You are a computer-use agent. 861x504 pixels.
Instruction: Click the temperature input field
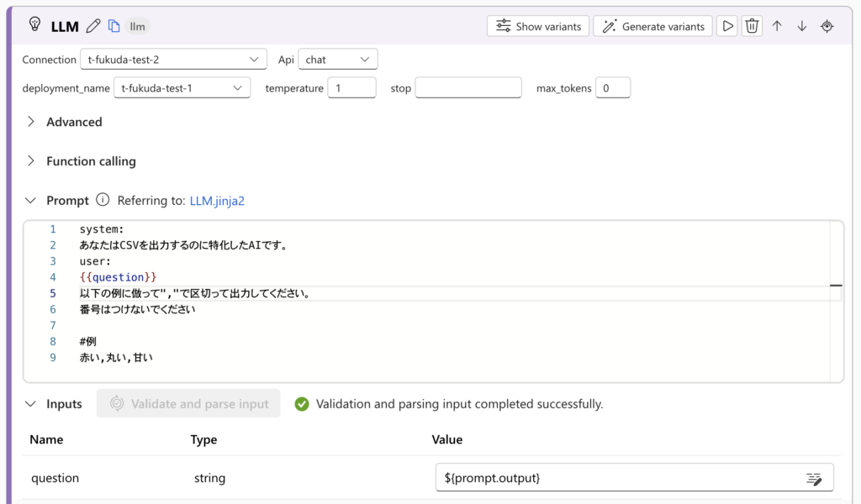click(x=351, y=88)
